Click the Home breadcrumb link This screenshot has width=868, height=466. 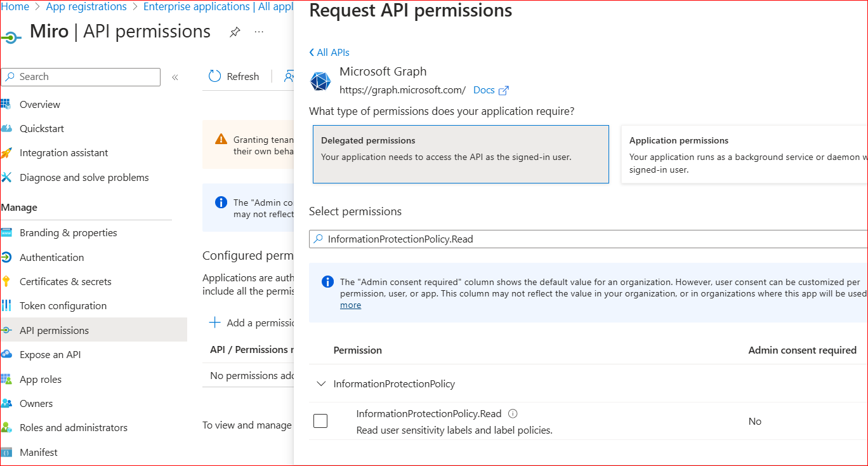[x=15, y=6]
